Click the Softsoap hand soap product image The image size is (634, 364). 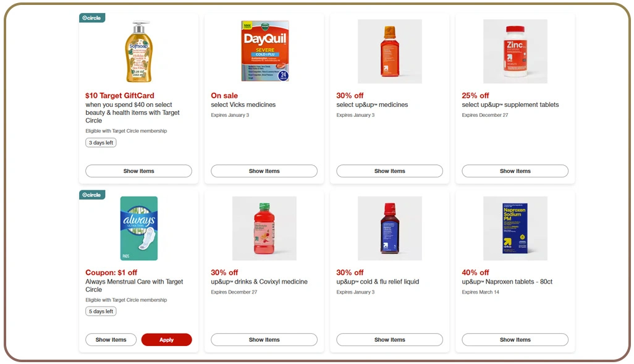click(x=138, y=51)
